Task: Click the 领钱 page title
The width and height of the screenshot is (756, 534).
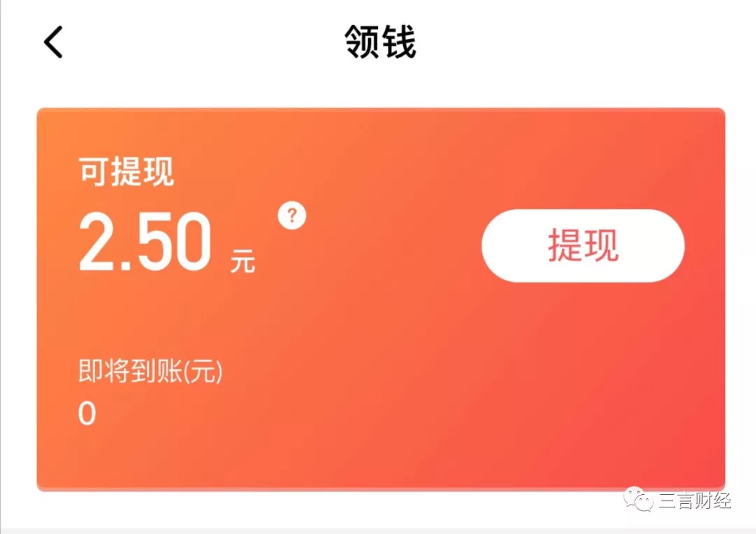Action: point(380,43)
